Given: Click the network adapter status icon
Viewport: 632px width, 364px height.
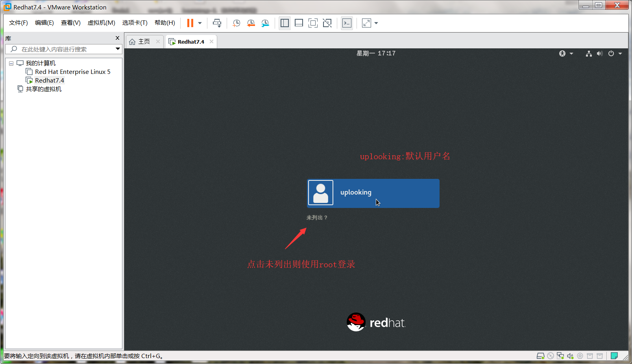Looking at the screenshot, I should click(x=560, y=356).
